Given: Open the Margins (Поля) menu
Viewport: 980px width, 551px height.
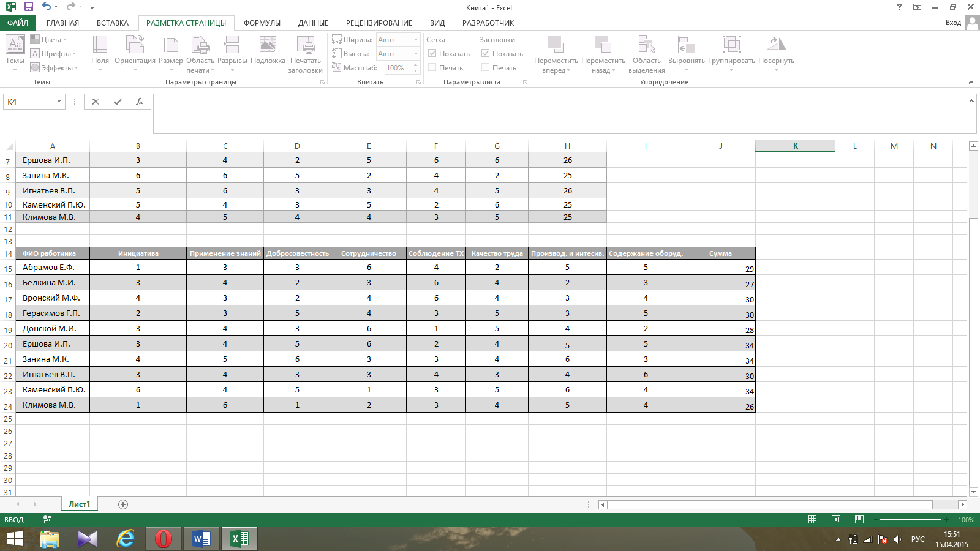Looking at the screenshot, I should click(100, 53).
